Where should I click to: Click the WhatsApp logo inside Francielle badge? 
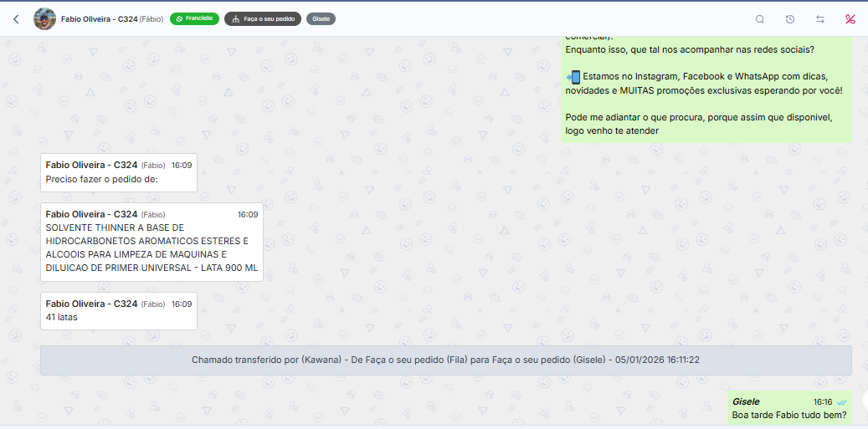[x=178, y=18]
